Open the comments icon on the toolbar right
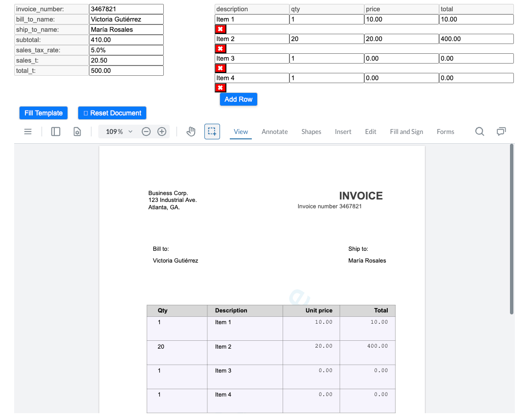The width and height of the screenshot is (531, 420). click(501, 132)
